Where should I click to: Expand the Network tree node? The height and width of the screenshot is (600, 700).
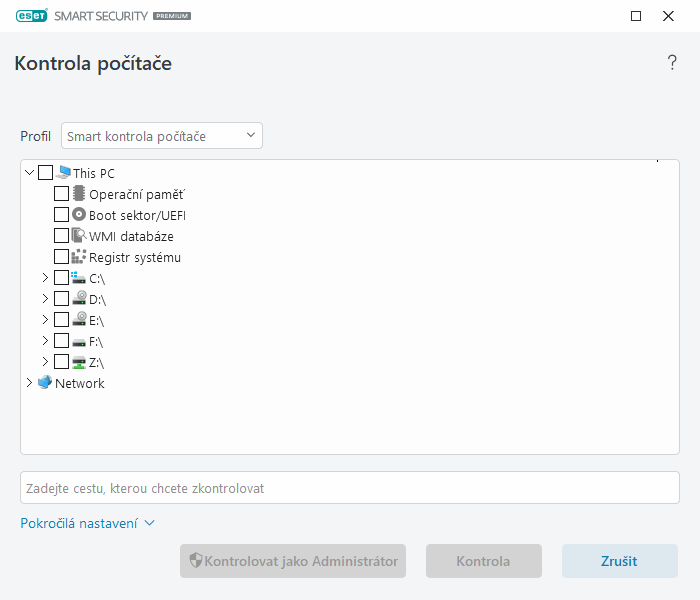tap(29, 383)
